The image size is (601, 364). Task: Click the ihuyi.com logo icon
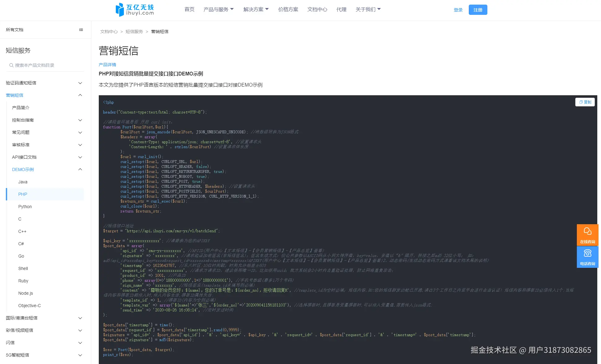click(x=120, y=9)
